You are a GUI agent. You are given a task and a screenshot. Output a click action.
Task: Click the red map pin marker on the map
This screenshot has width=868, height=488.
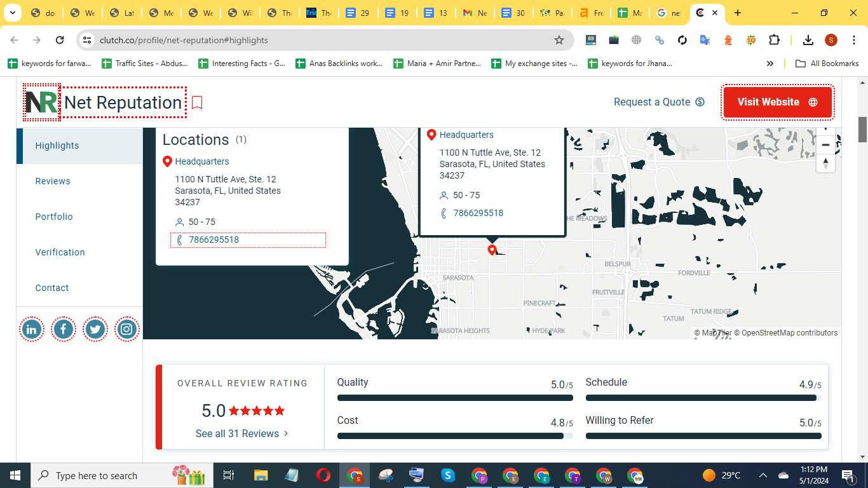tap(492, 250)
